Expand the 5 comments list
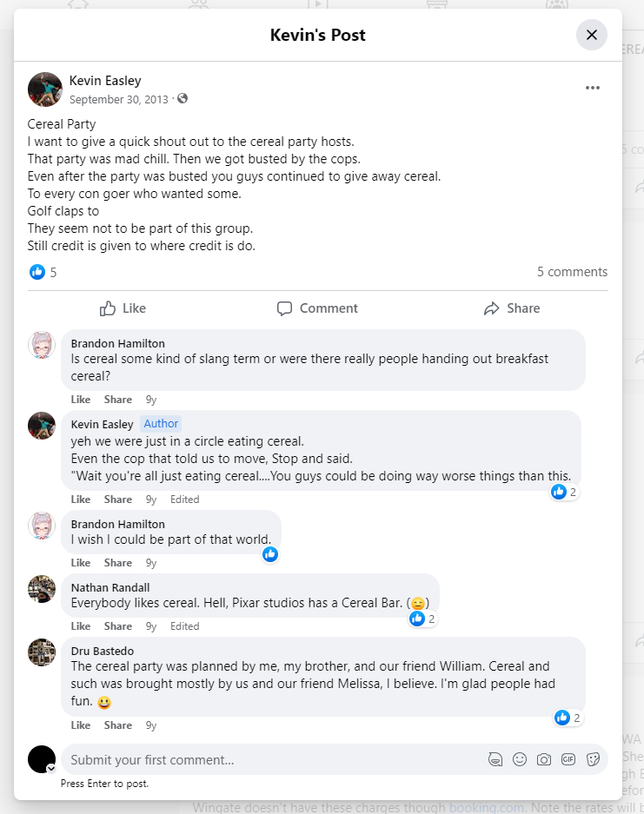Screen dimensions: 644x814 (572, 272)
